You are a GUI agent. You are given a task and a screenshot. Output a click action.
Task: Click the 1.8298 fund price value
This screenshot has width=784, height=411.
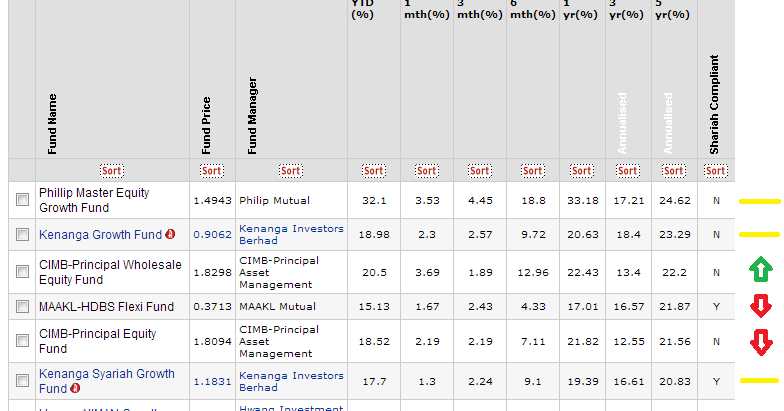point(212,272)
